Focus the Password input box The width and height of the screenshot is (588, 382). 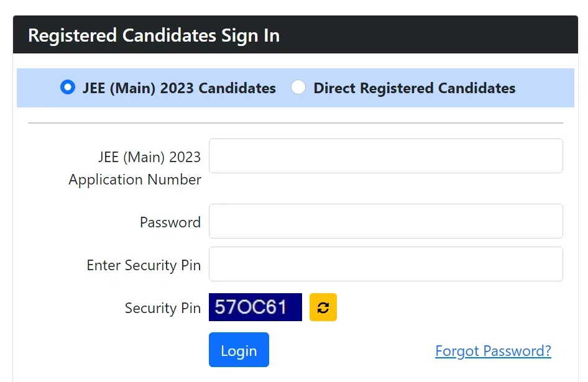click(385, 221)
